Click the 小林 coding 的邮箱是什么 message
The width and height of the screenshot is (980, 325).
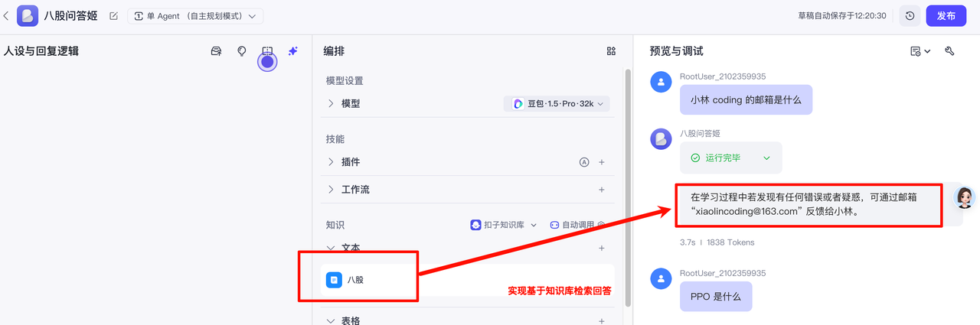[746, 100]
